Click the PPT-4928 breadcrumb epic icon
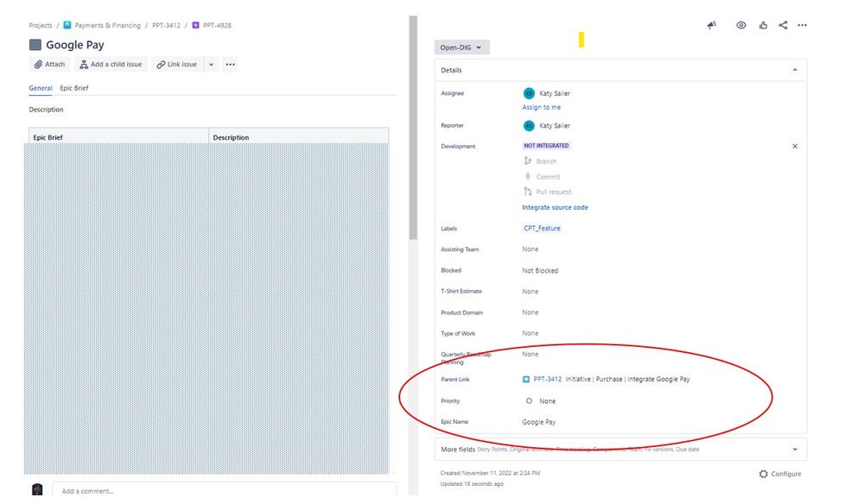The height and width of the screenshot is (504, 863). click(195, 25)
